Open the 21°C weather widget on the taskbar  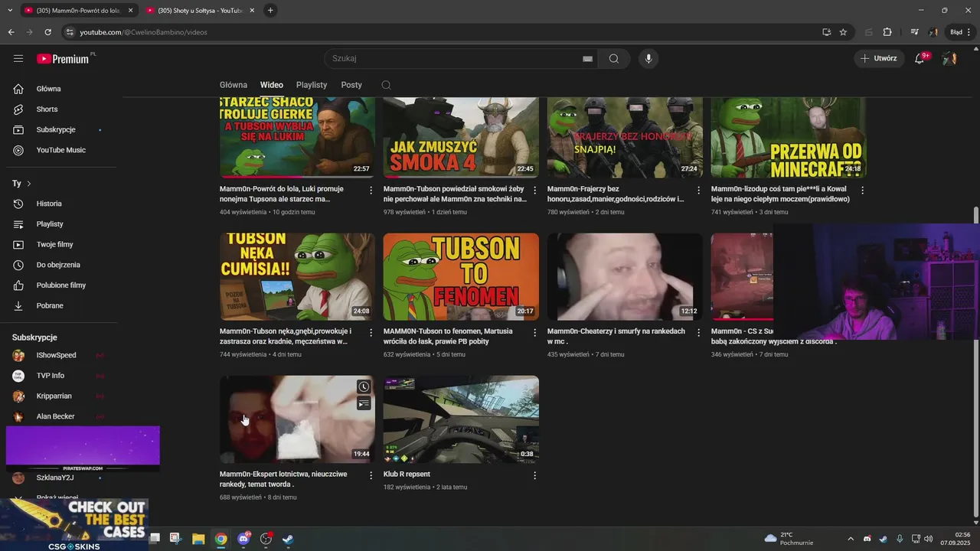(789, 539)
